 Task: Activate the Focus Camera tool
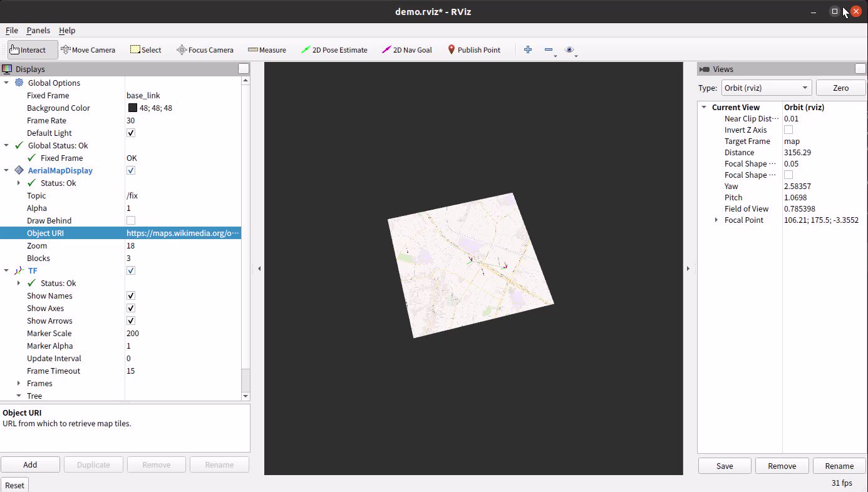point(205,49)
